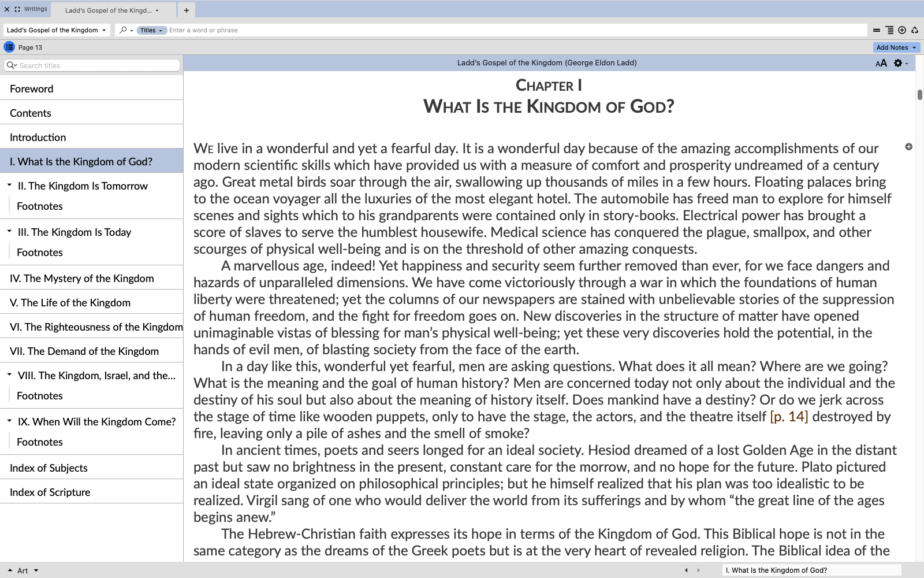The height and width of the screenshot is (578, 924).
Task: Follow the [p. 14] page link in the text
Action: 789,417
